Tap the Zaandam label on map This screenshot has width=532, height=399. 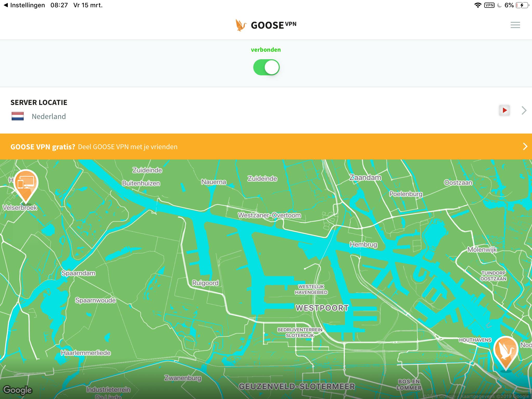point(365,178)
